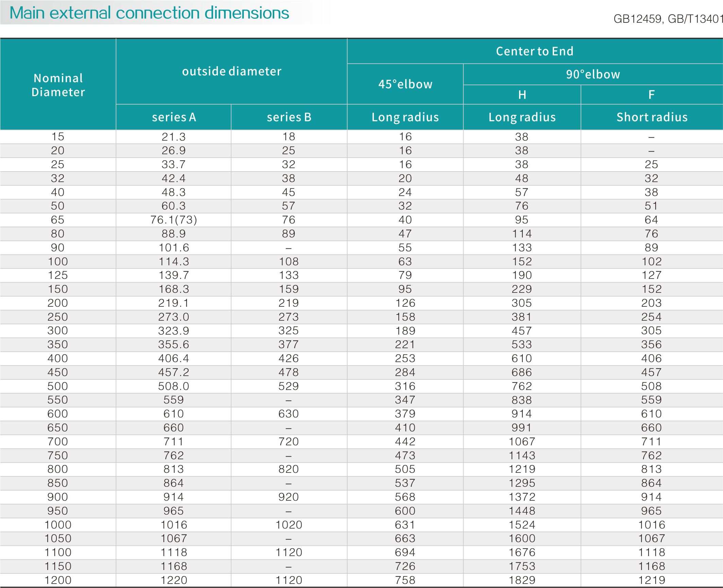723x588 pixels.
Task: Select the '45°elbow' column header
Action: pos(405,84)
